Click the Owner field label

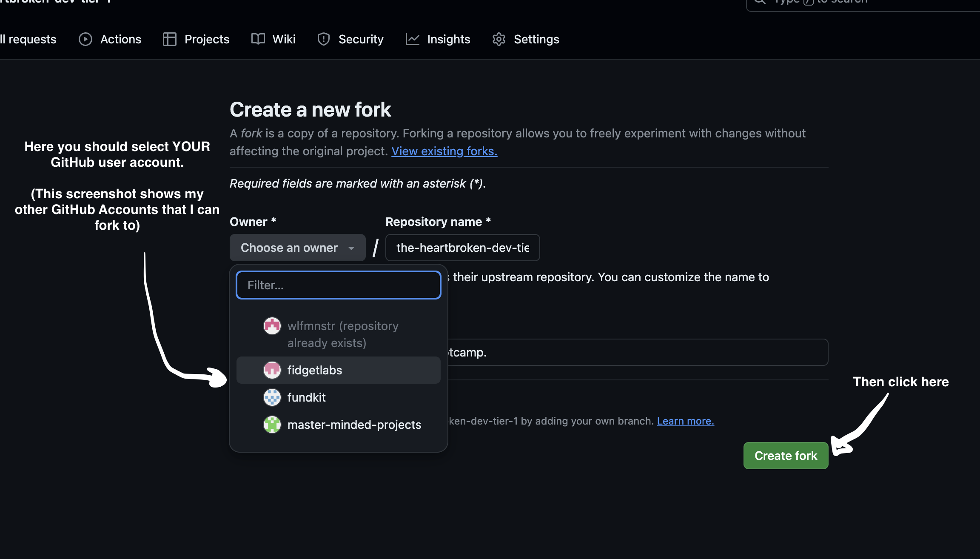click(253, 222)
